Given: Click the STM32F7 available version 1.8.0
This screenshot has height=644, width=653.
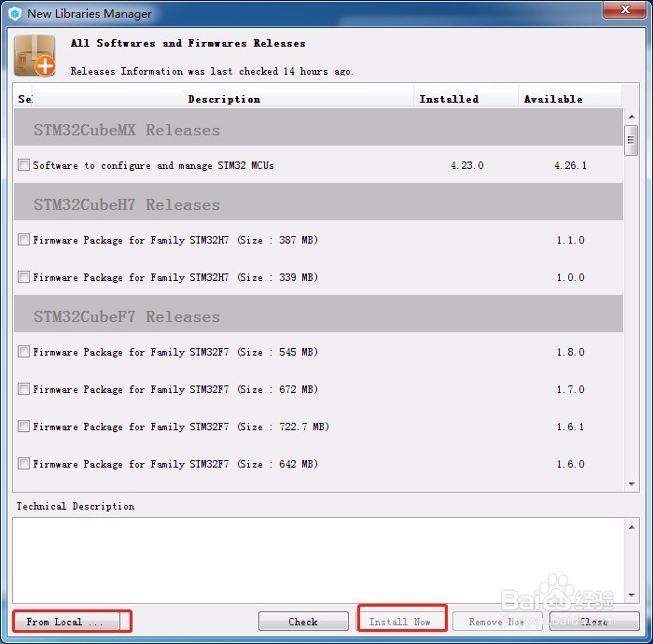Looking at the screenshot, I should coord(570,352).
